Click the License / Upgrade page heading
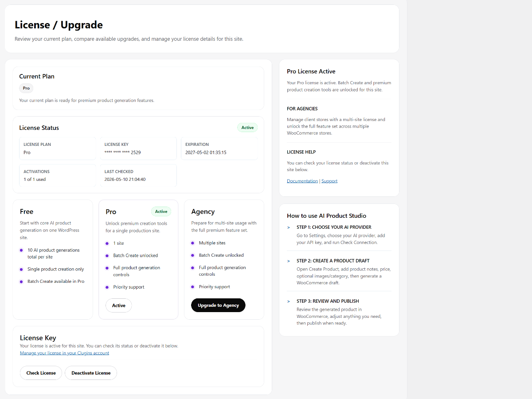The width and height of the screenshot is (532, 399). 59,25
